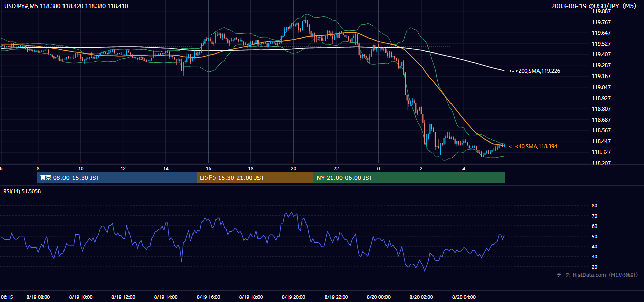Click the 8/19 22:00 date label

[x=336, y=297]
